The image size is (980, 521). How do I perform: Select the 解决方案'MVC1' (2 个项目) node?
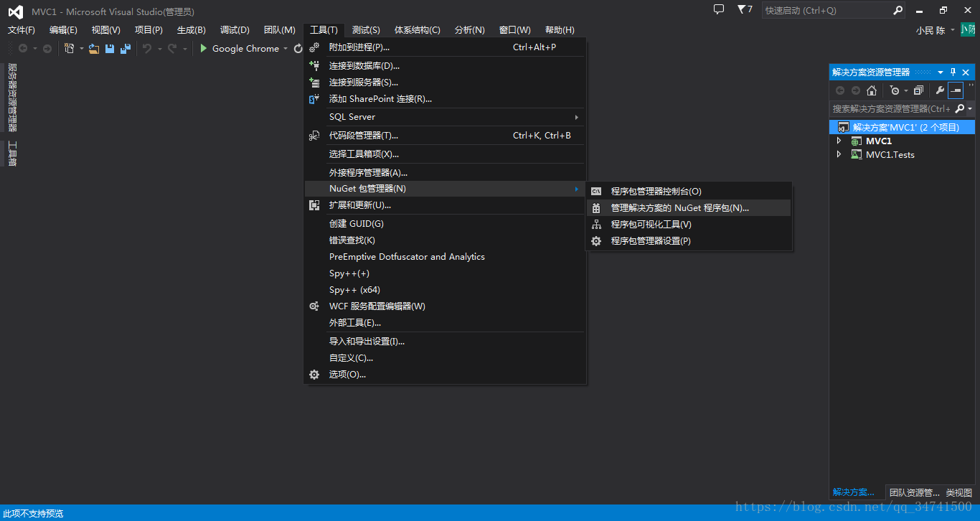[903, 128]
